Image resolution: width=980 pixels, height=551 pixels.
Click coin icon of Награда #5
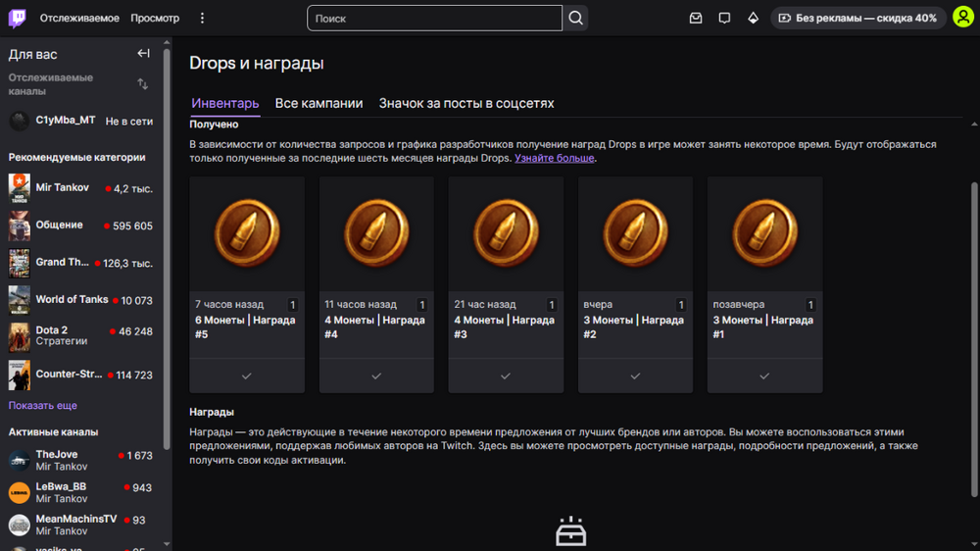coord(247,232)
